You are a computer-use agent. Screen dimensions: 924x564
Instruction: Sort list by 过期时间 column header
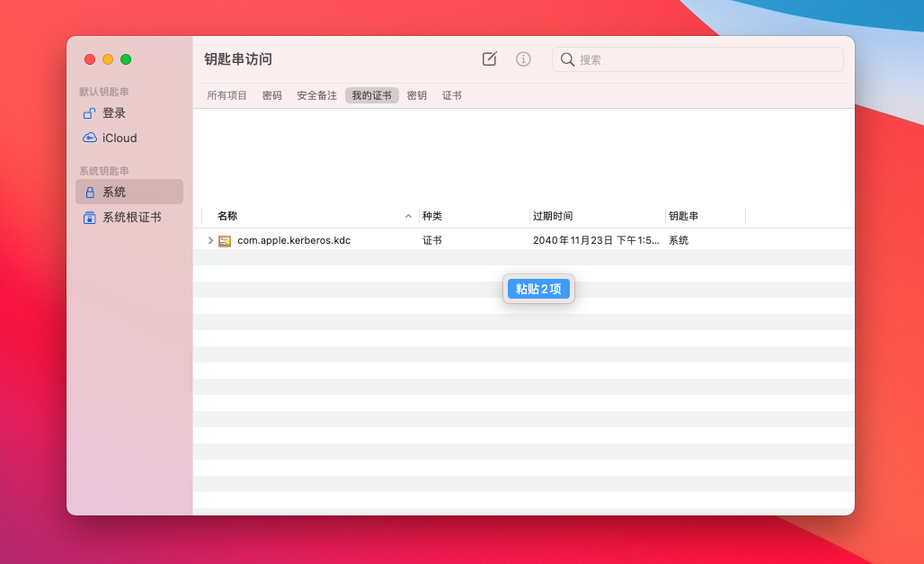(552, 217)
